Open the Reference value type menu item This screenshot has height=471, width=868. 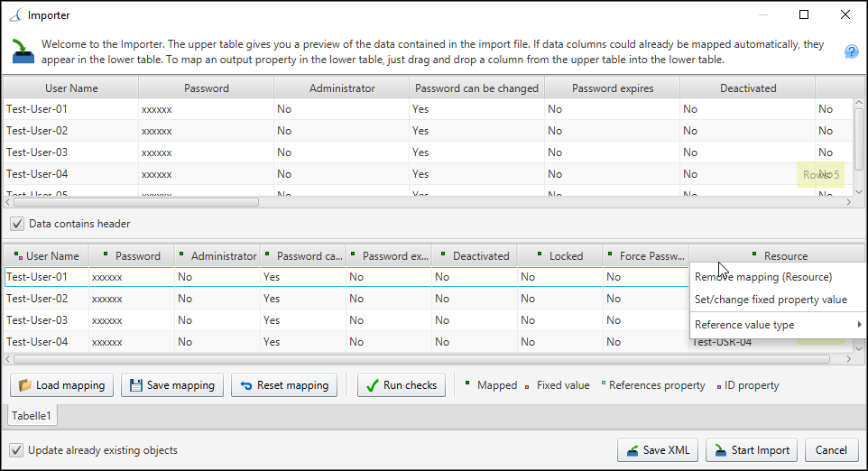coord(777,325)
